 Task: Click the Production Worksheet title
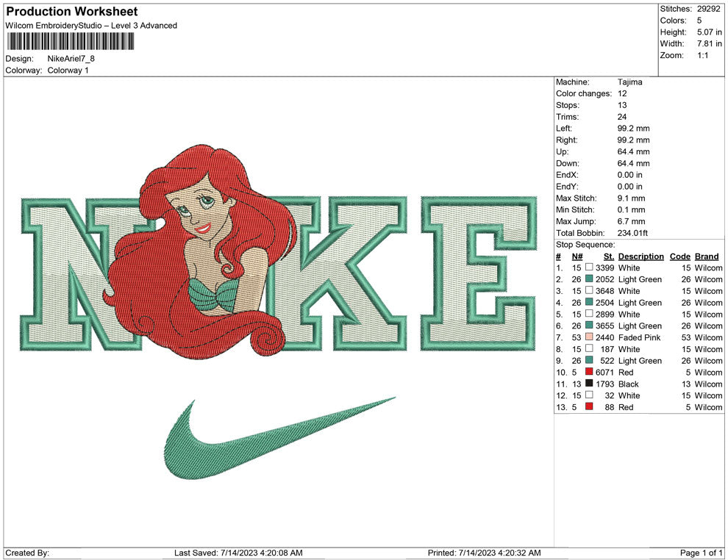pos(71,12)
